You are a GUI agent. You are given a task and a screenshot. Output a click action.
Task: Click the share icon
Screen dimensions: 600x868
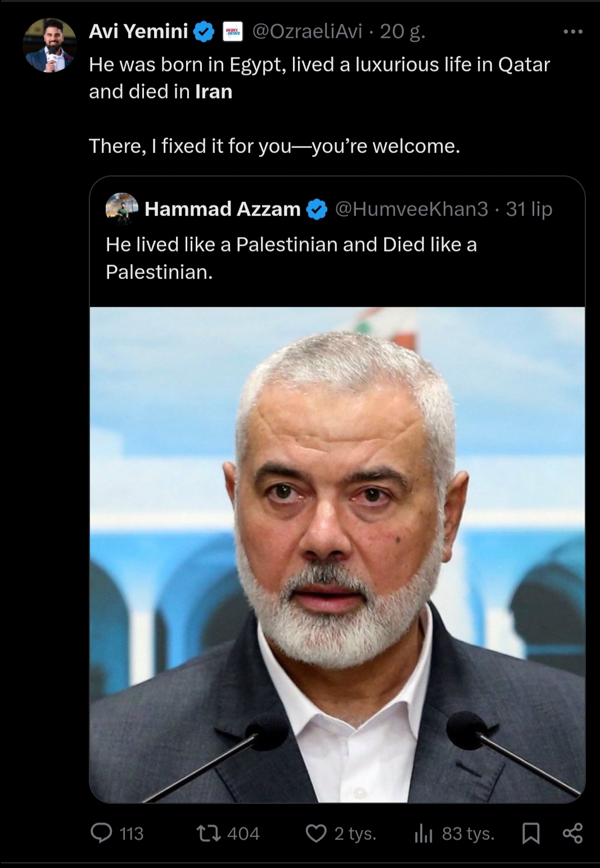click(572, 833)
